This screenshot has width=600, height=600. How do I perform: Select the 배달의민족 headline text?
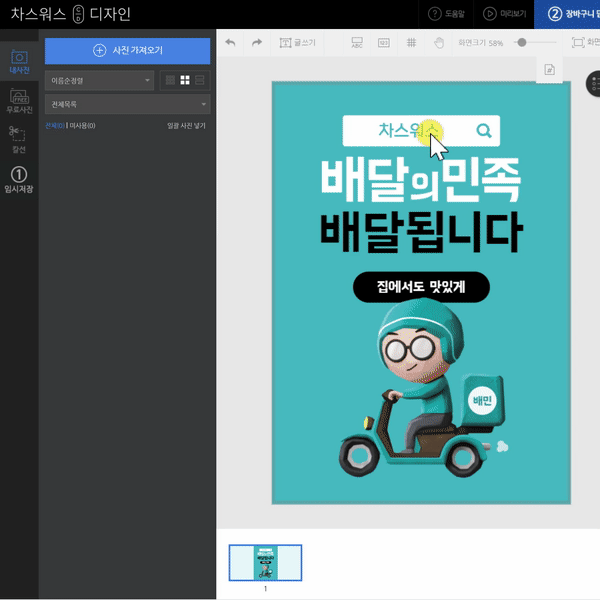coord(421,180)
